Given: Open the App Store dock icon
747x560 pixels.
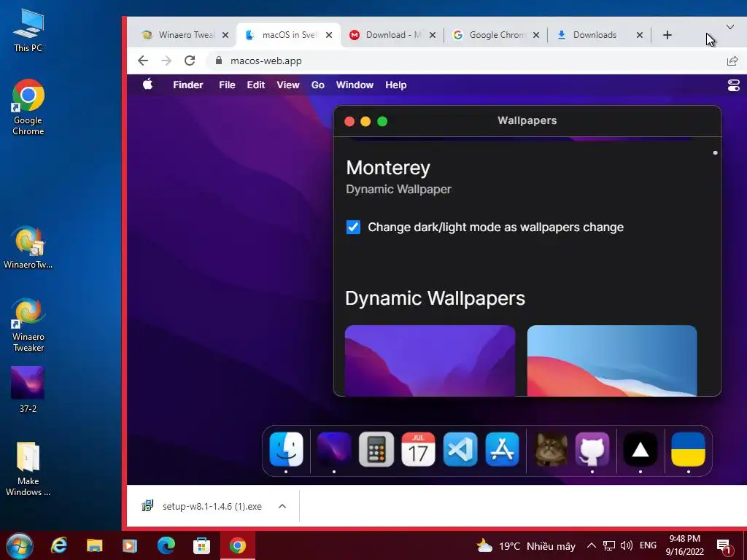Looking at the screenshot, I should 502,449.
